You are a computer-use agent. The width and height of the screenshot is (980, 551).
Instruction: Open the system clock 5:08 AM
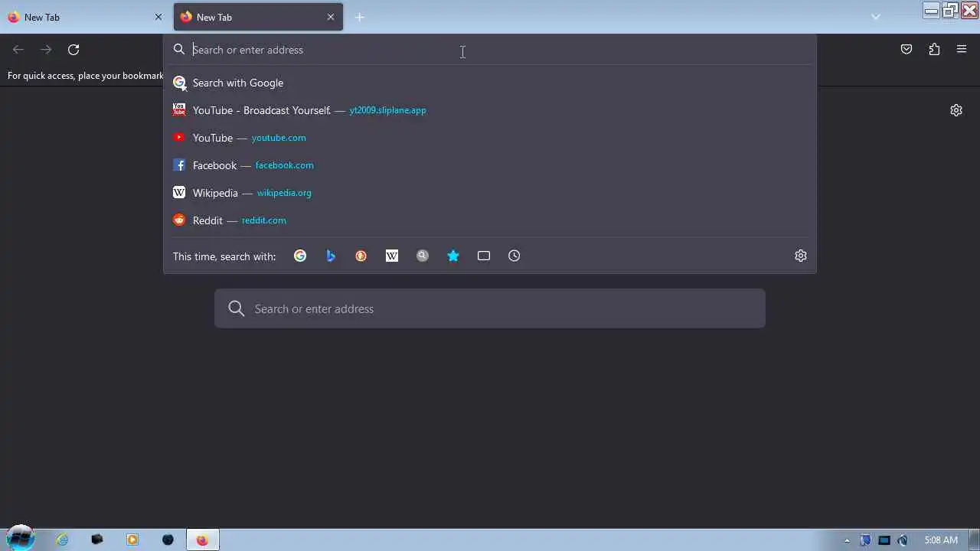click(x=941, y=540)
